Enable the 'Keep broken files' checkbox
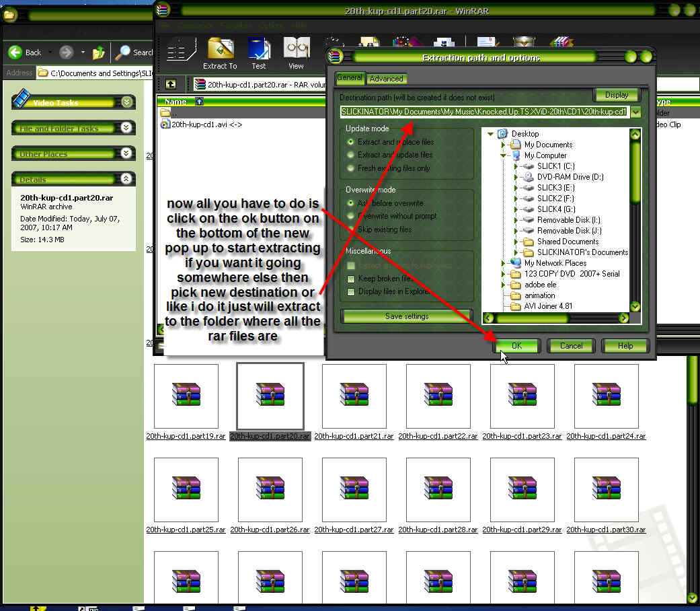The height and width of the screenshot is (611, 700). point(351,279)
